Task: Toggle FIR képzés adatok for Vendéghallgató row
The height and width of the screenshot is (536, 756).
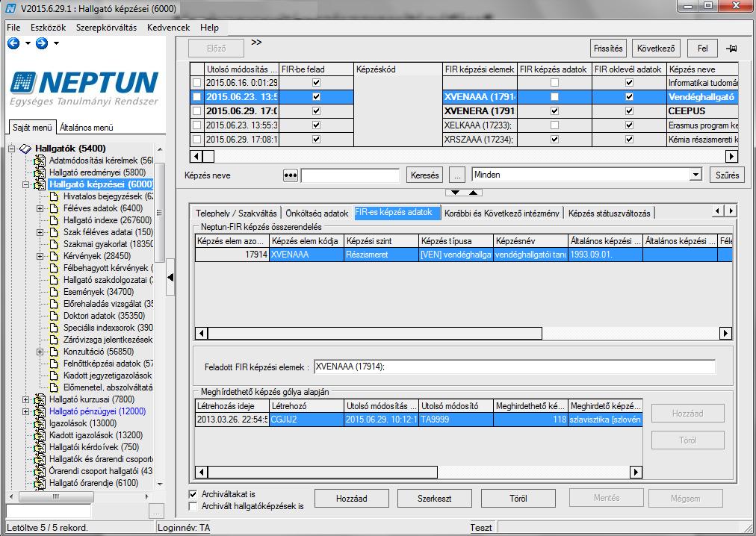Action: tap(554, 97)
